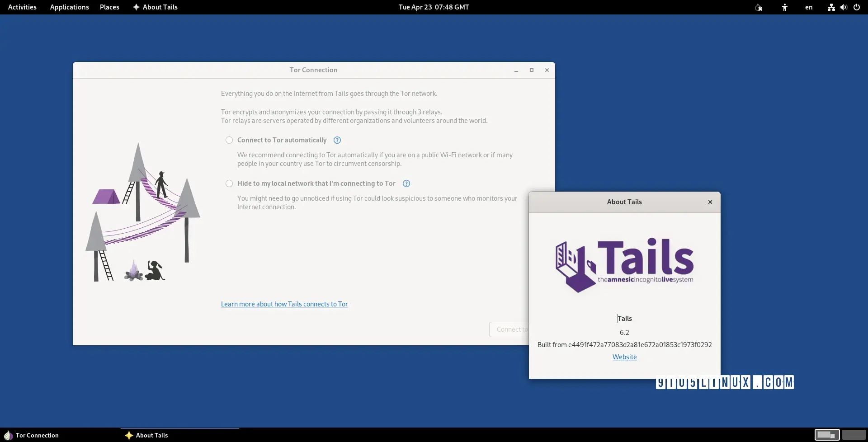Open the Tor status onion indicator

[759, 7]
